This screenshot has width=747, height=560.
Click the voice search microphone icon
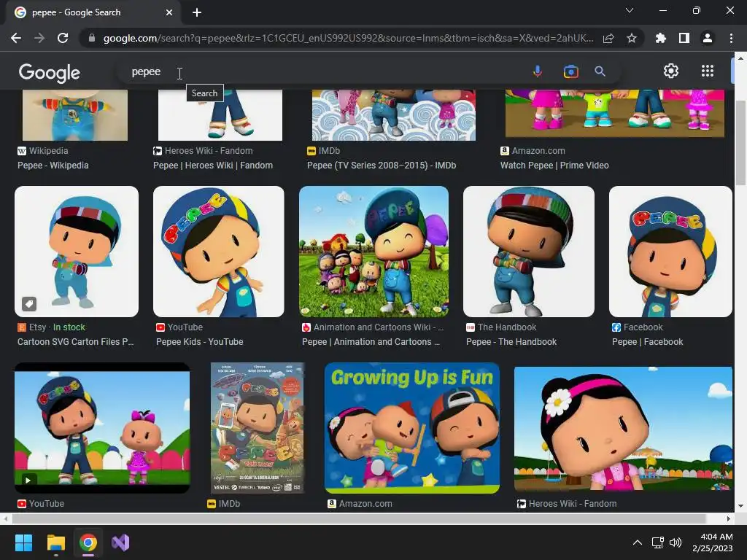pos(538,71)
